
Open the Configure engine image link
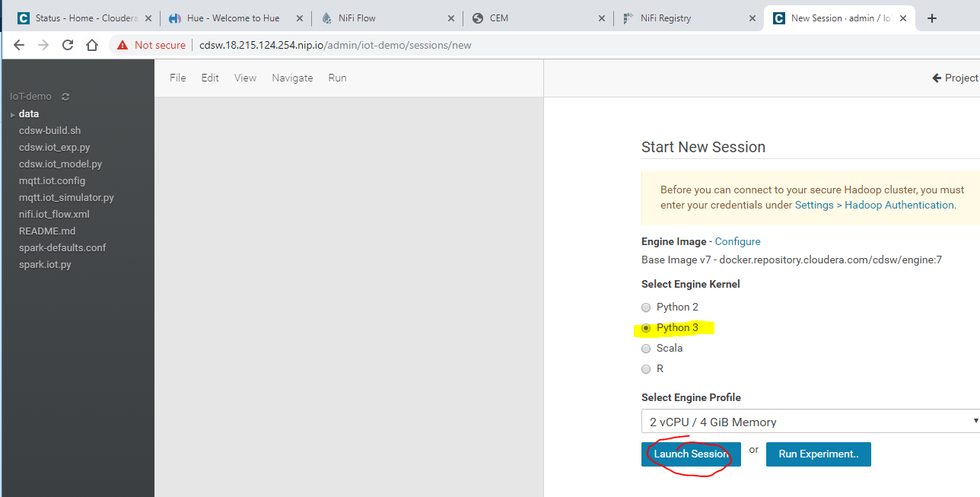[737, 241]
